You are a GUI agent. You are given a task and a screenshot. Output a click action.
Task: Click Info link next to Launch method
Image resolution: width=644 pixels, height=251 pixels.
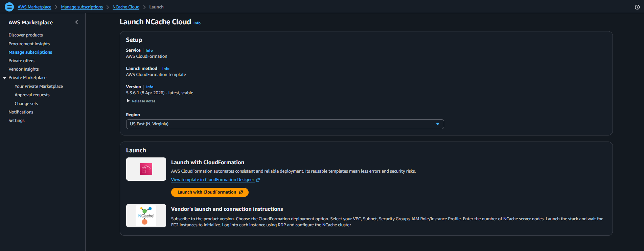166,69
